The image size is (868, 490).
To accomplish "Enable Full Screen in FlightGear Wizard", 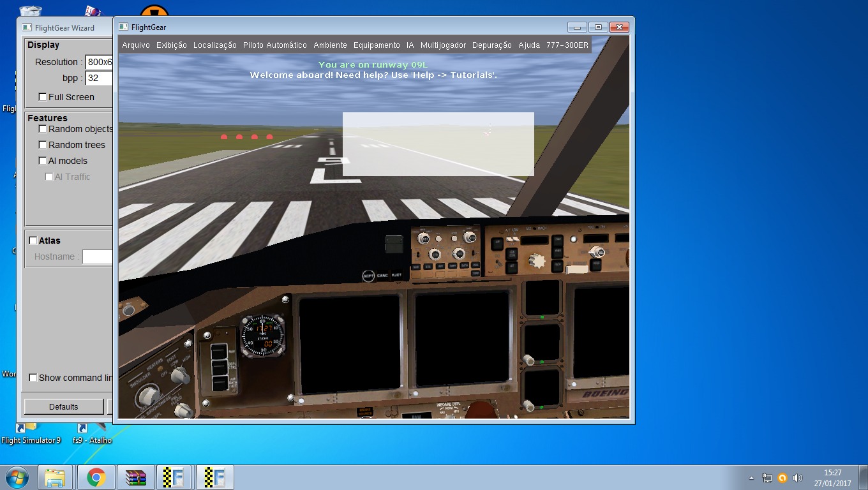I will coord(43,97).
